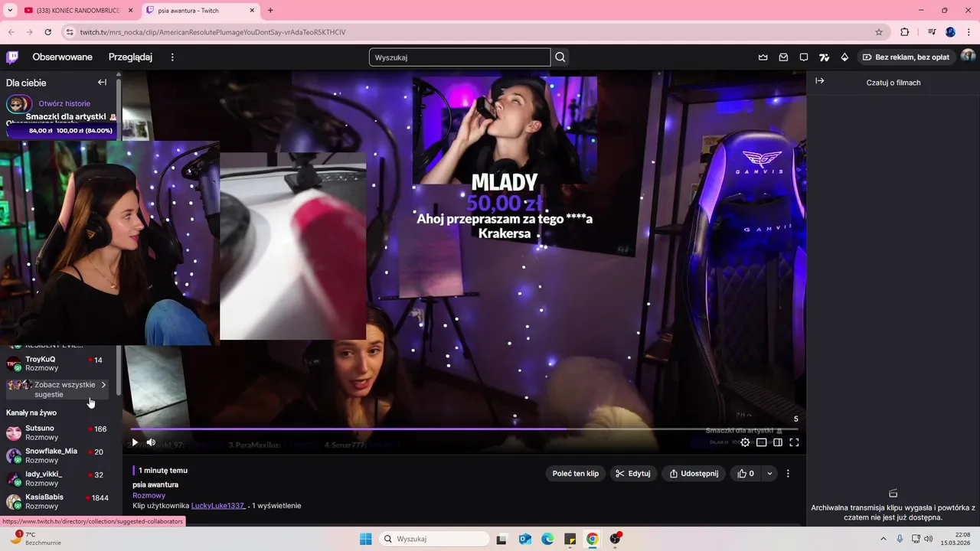Open clip more options menu
This screenshot has width=980, height=551.
[x=788, y=474]
